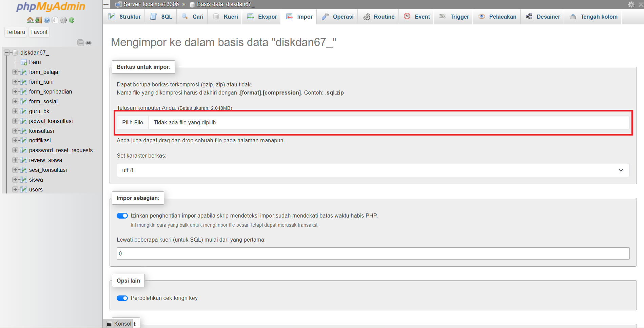
Task: Open the Ekspor tab
Action: [262, 17]
